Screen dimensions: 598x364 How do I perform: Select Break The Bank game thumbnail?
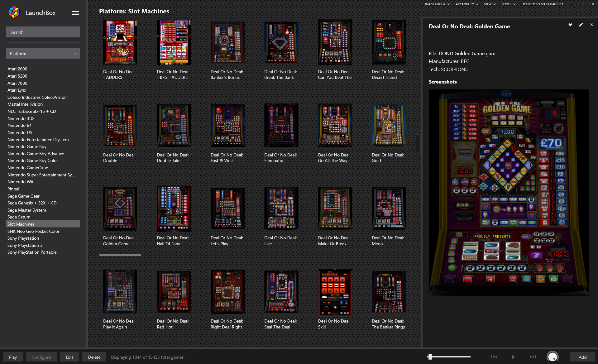[x=281, y=42]
